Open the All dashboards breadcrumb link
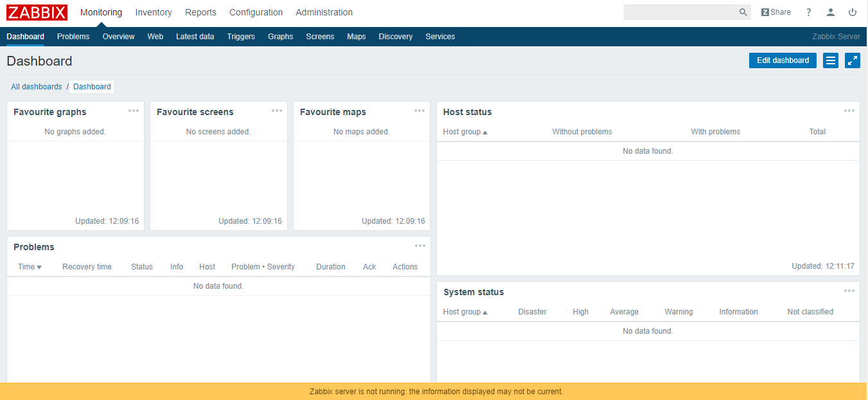Screen dimensions: 868x400 pyautogui.click(x=37, y=87)
